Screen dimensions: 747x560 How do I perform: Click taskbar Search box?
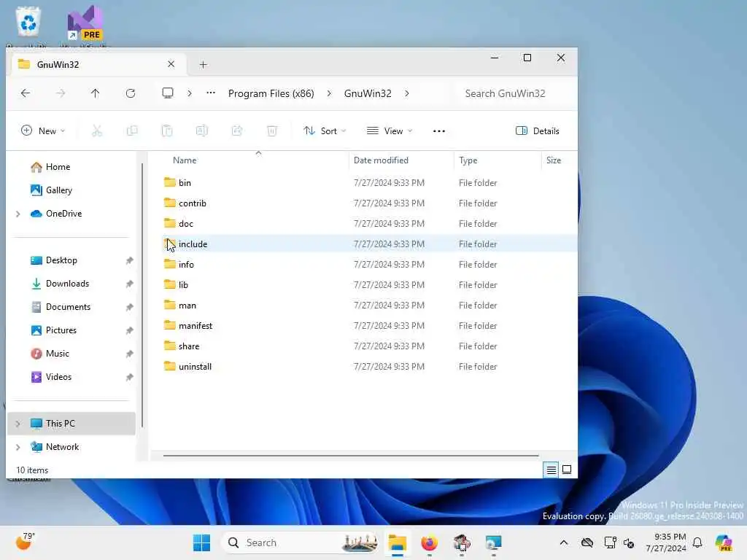(301, 542)
